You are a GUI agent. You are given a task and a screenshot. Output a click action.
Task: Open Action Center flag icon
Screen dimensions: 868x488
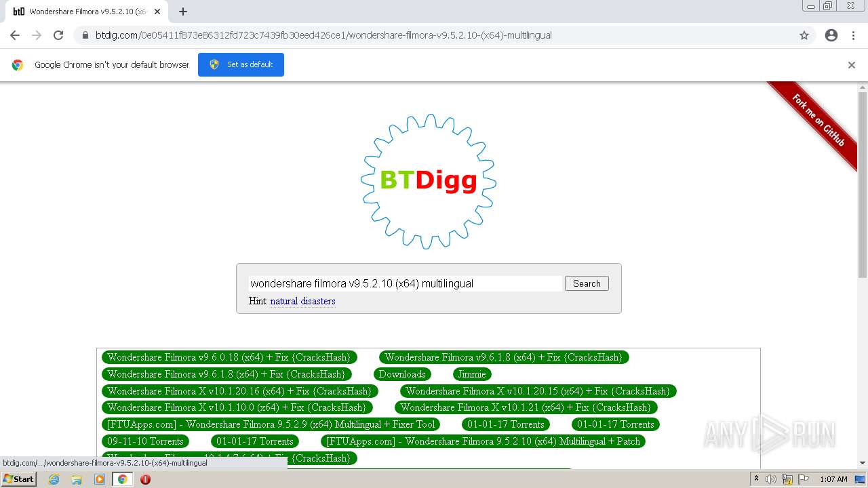coord(804,479)
